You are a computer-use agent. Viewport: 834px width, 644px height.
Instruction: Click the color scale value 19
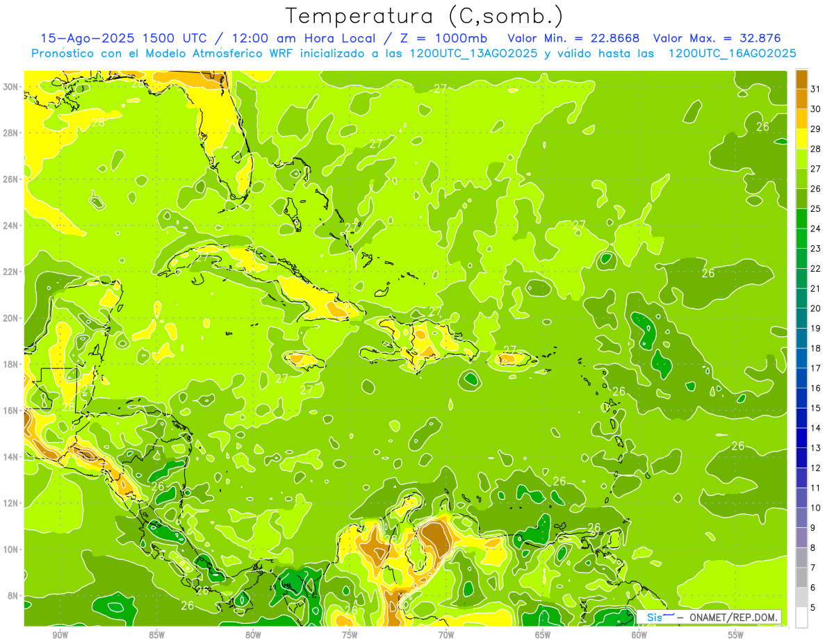pyautogui.click(x=816, y=329)
